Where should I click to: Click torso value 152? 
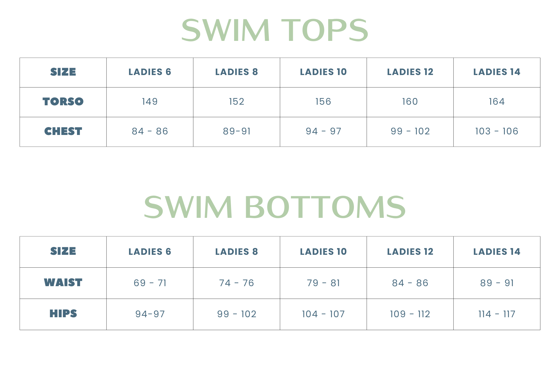click(237, 102)
